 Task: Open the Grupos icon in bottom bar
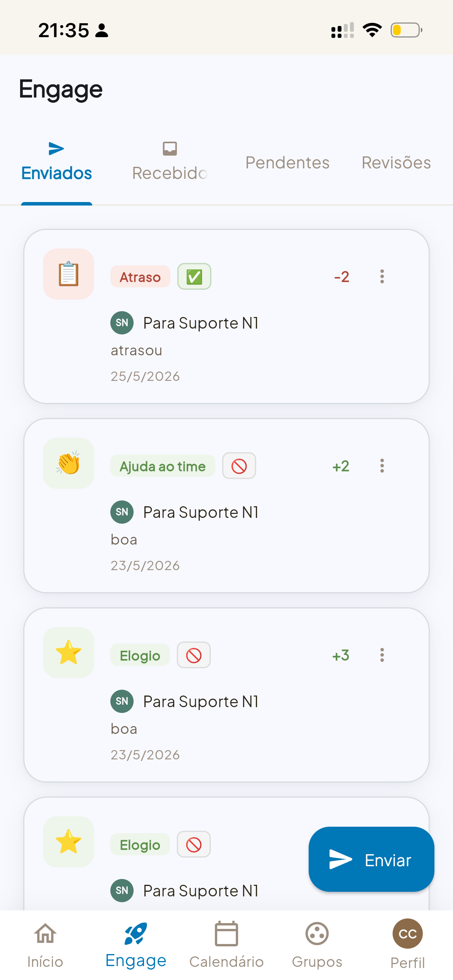(x=317, y=934)
